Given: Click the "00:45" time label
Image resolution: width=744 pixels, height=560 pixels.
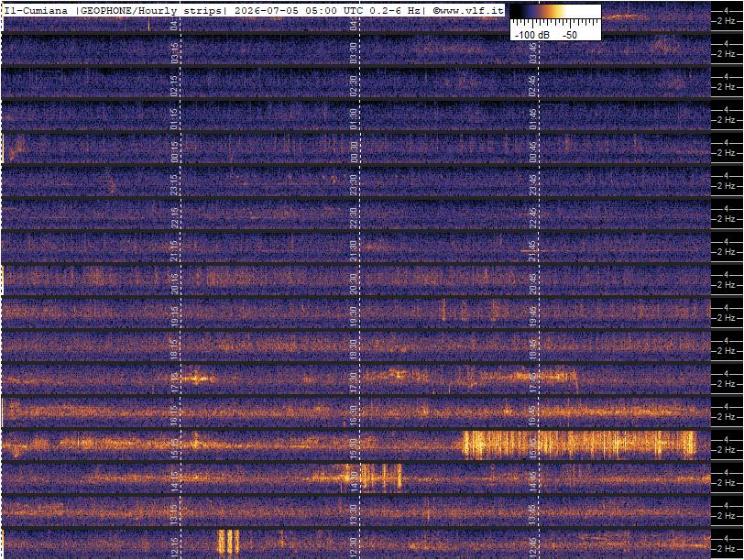Looking at the screenshot, I should pyautogui.click(x=533, y=151).
